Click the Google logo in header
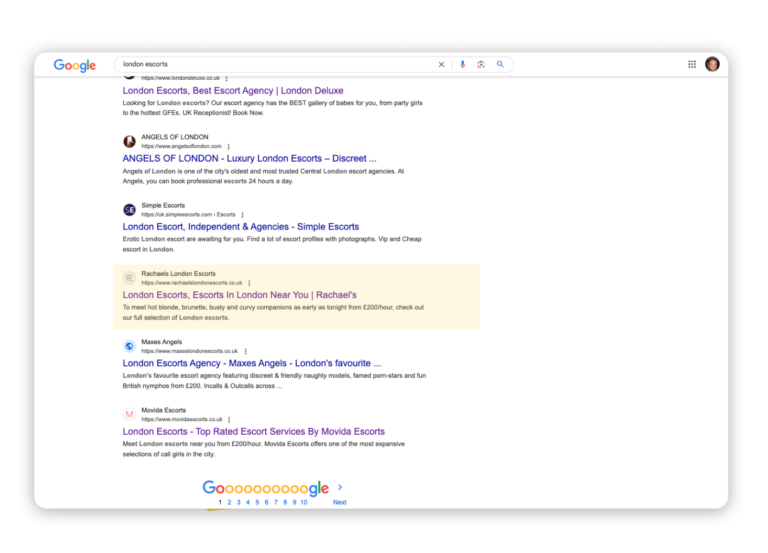The image size is (768, 553). [x=75, y=65]
